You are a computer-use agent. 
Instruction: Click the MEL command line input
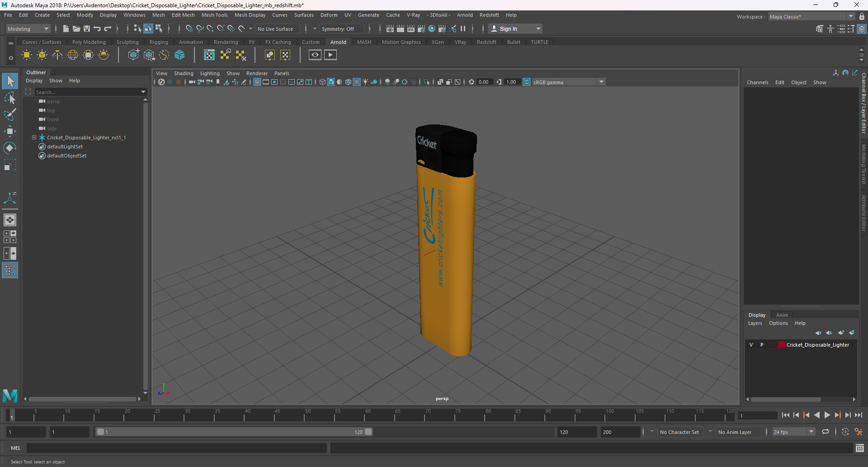coord(177,448)
